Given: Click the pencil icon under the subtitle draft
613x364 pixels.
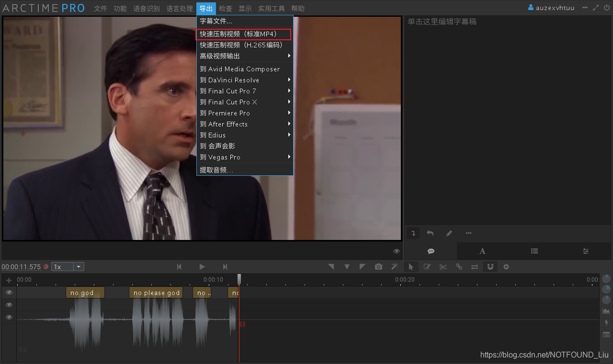Looking at the screenshot, I should (x=449, y=233).
